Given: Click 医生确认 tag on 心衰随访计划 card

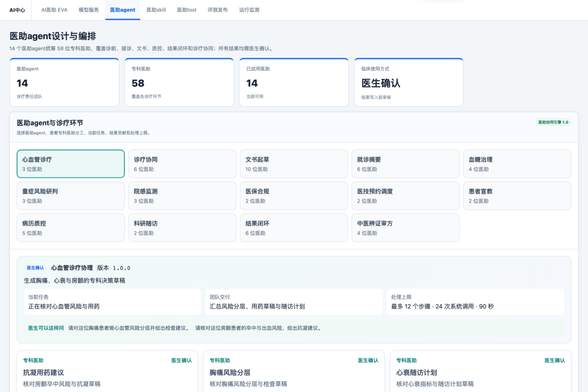Looking at the screenshot, I should [555, 360].
